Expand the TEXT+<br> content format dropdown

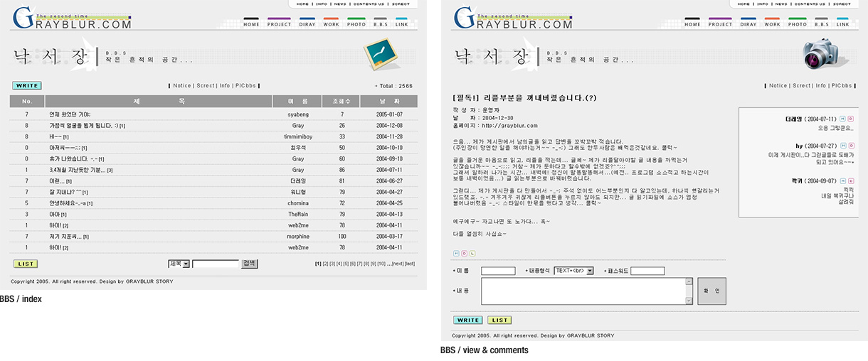click(591, 271)
